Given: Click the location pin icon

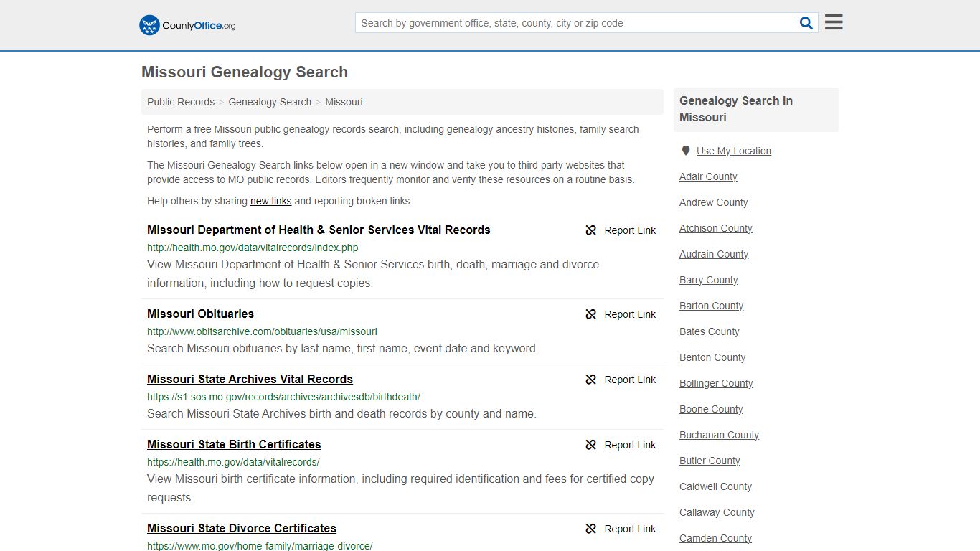Looking at the screenshot, I should [686, 151].
